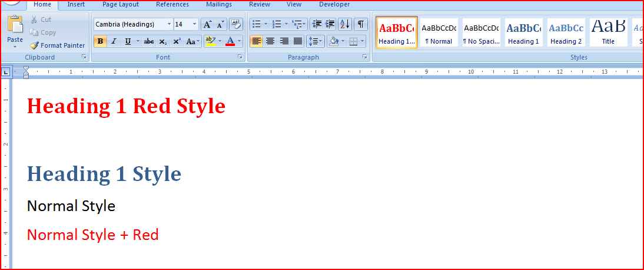Click the Decrease Indent icon
The height and width of the screenshot is (270, 644).
[x=317, y=24]
